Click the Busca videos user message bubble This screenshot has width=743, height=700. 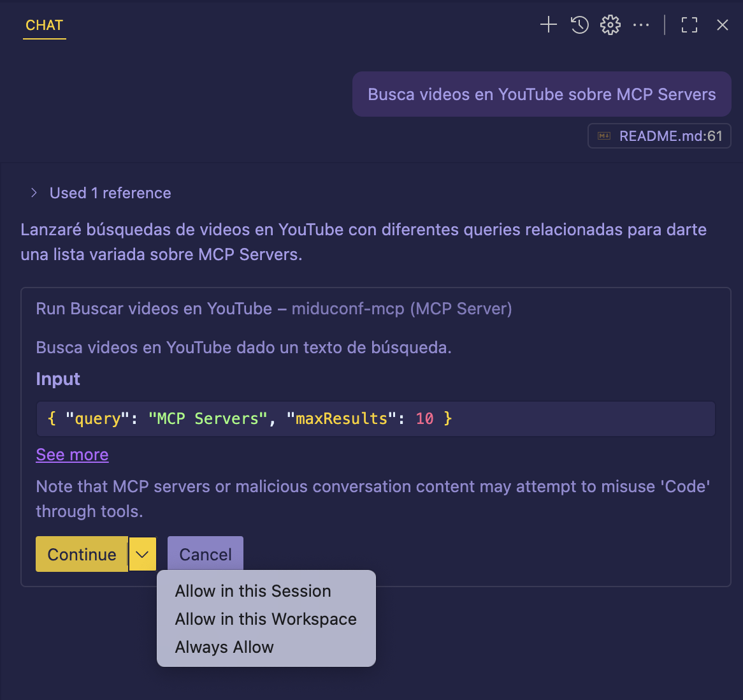click(x=541, y=94)
